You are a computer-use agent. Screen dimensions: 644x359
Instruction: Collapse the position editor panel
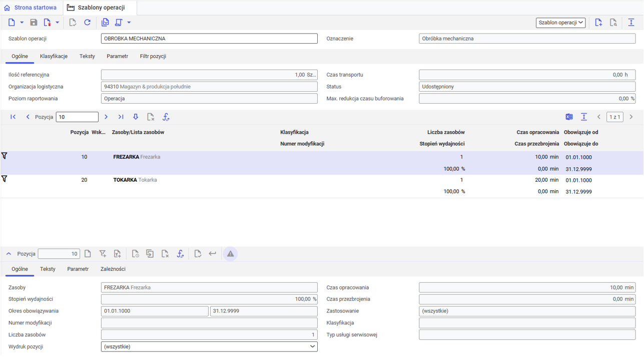click(9, 254)
